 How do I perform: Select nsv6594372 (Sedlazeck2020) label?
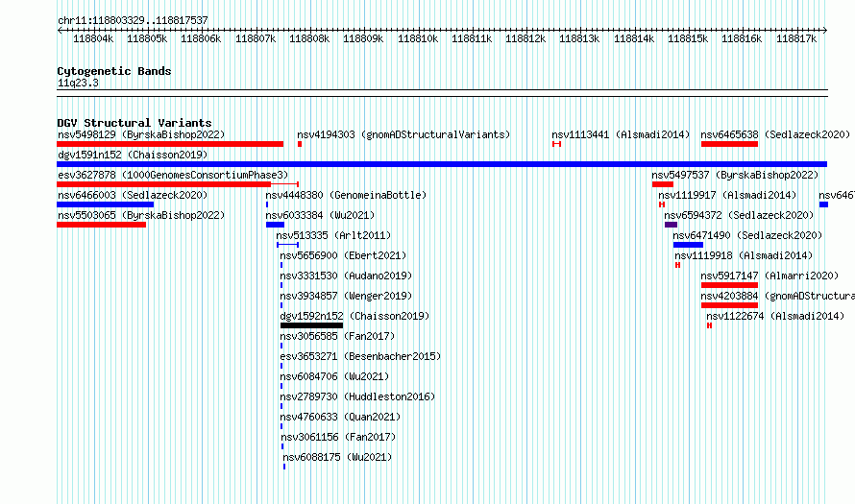[739, 215]
